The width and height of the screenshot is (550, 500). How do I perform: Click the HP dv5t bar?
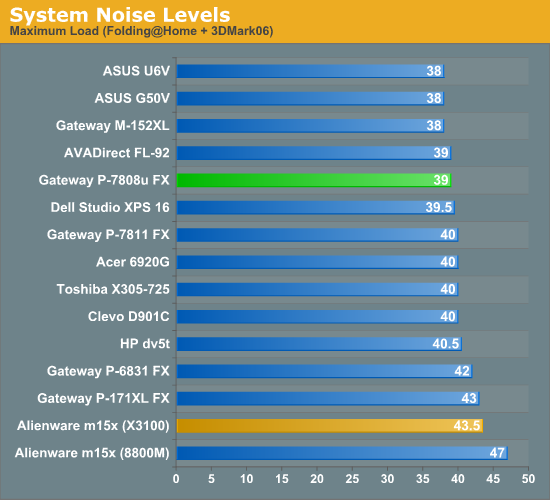pos(319,344)
